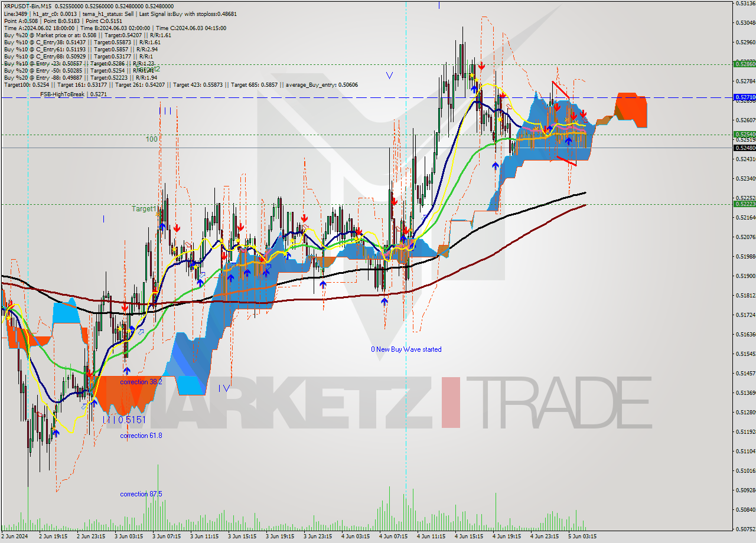Click the 0.53136 price axis value
The height and width of the screenshot is (543, 756).
(x=745, y=4)
